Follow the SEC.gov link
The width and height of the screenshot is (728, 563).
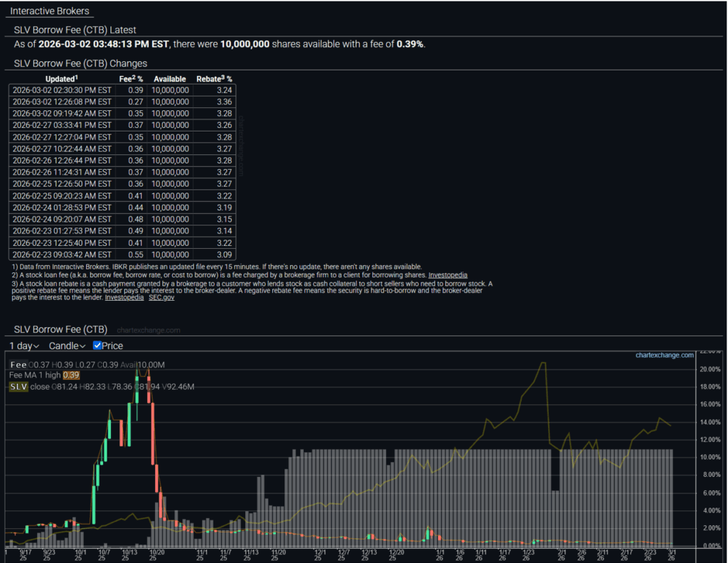[x=161, y=298]
